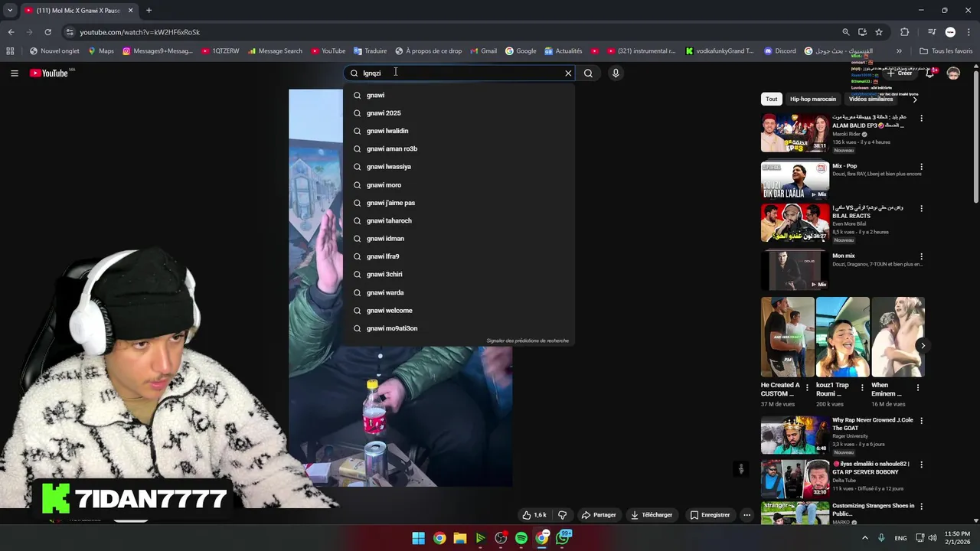Click Signaler des prédictions de recherche link
Viewport: 980px width, 551px height.
tap(528, 341)
